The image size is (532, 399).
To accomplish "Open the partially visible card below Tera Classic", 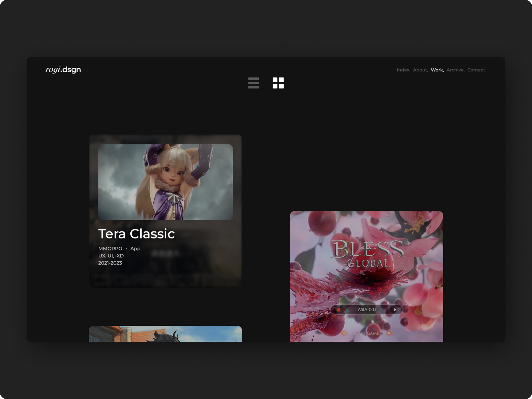I will click(165, 334).
